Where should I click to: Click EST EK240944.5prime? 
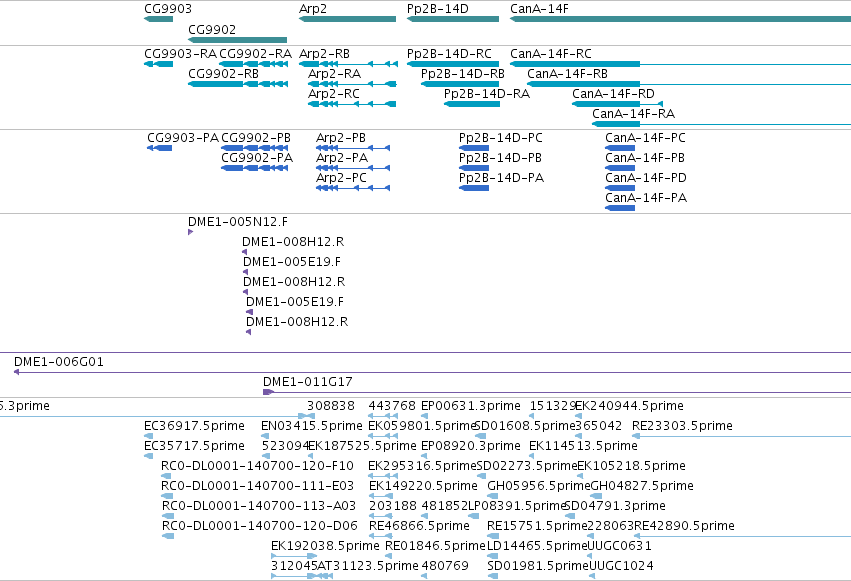click(x=579, y=416)
